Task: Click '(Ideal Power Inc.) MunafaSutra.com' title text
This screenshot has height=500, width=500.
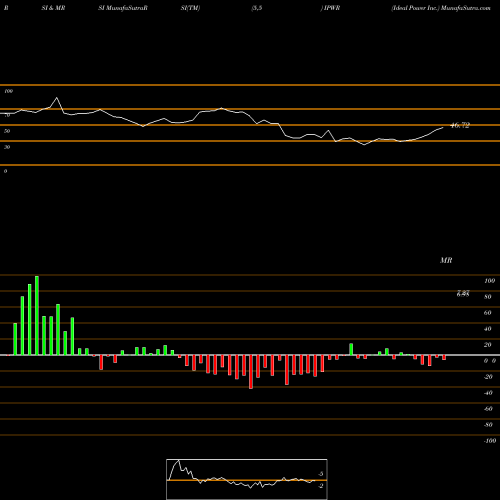Action: click(x=441, y=8)
